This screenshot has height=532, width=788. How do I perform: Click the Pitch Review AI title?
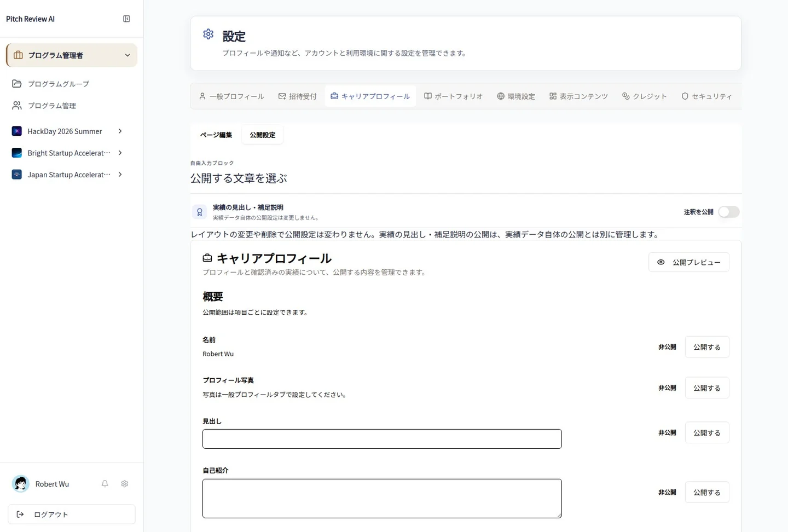coord(30,19)
